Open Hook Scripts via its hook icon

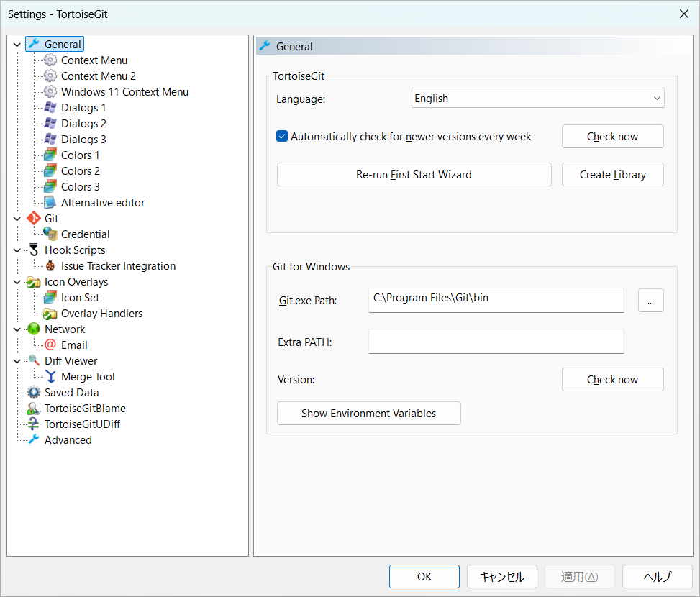click(x=34, y=250)
